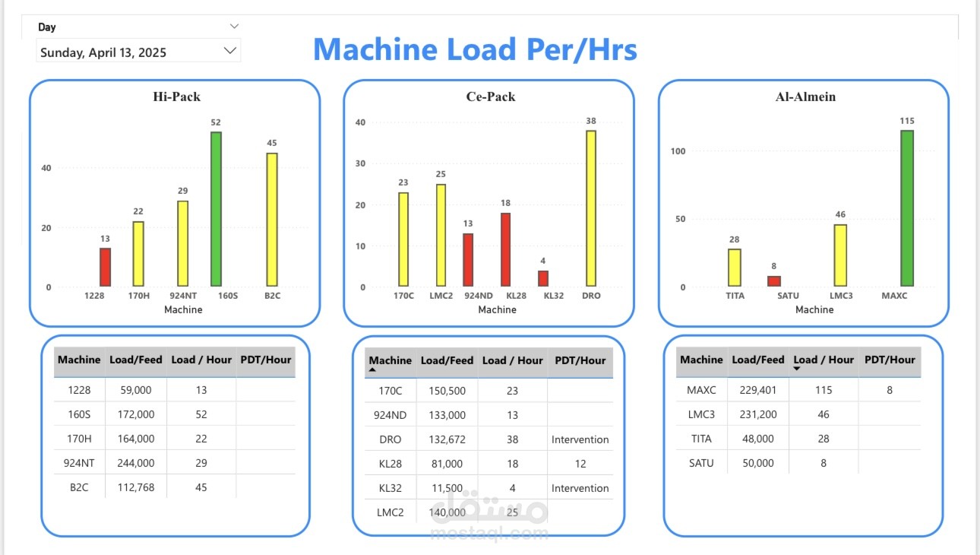
Task: Click the TITA cell in Al-Almein table
Action: point(701,439)
